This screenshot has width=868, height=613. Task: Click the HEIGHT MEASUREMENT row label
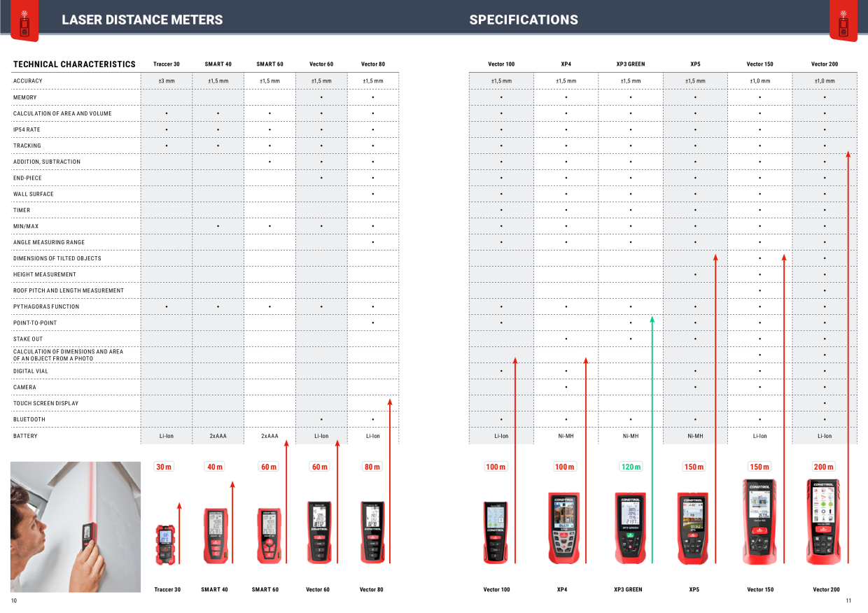coord(45,274)
